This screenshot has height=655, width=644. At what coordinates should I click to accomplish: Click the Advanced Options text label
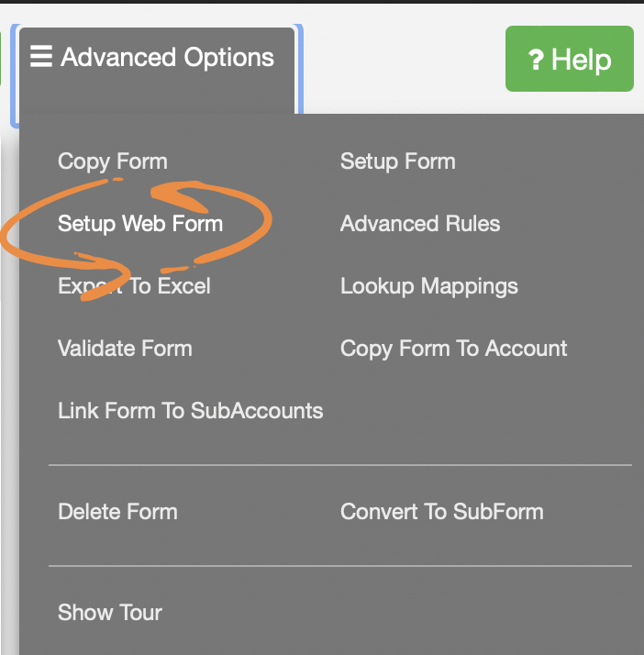[167, 57]
